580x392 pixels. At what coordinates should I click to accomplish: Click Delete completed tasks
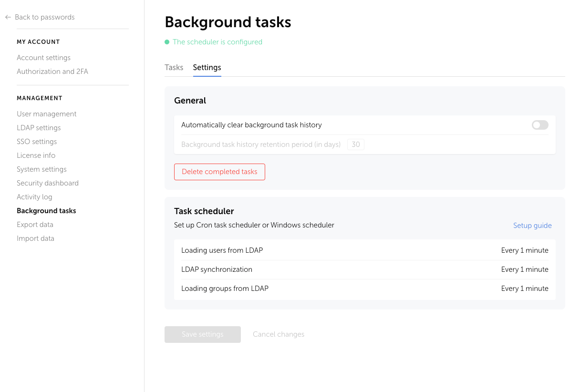[219, 172]
